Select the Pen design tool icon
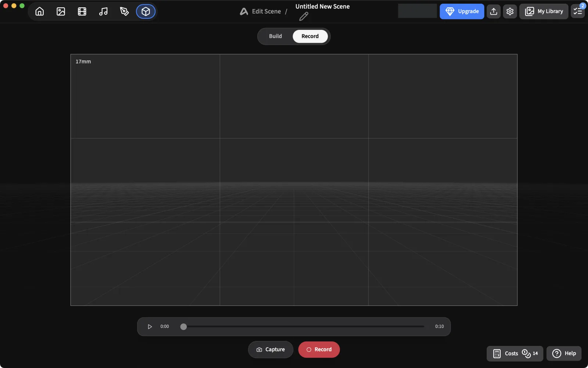This screenshot has height=368, width=588. [125, 11]
